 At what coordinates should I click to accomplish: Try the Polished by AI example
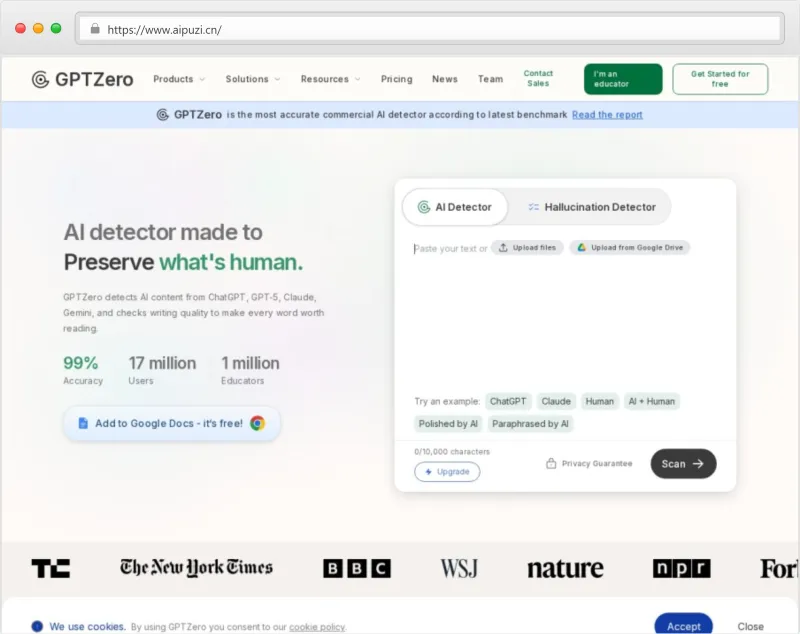(448, 424)
